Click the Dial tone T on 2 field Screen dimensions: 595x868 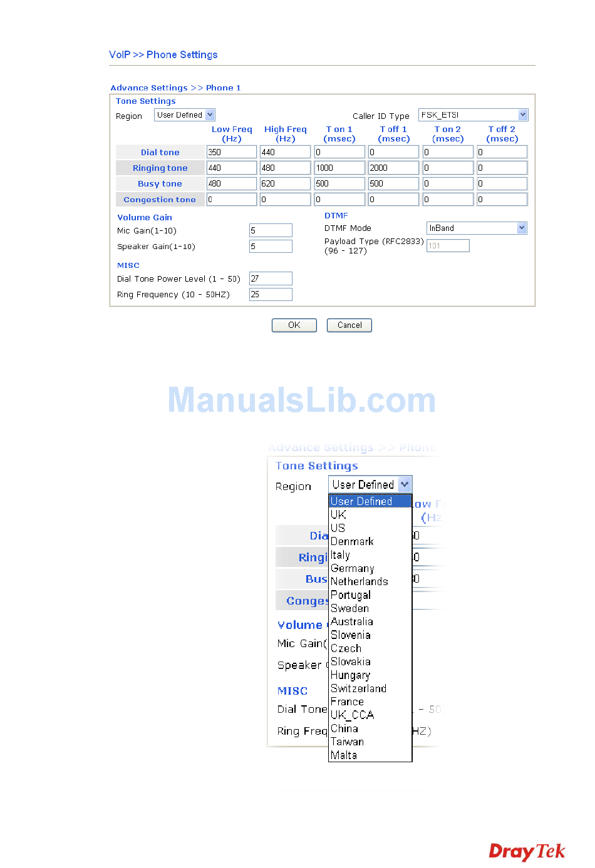(448, 152)
